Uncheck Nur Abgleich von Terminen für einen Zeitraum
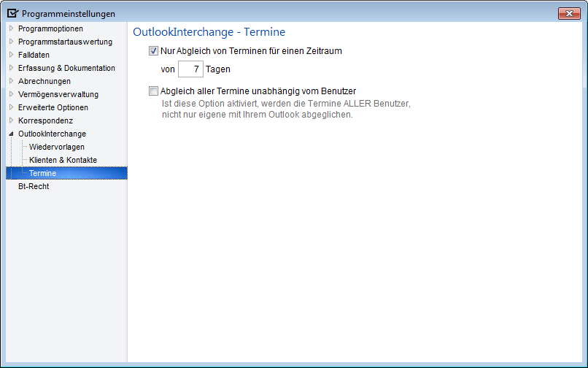 tap(153, 50)
